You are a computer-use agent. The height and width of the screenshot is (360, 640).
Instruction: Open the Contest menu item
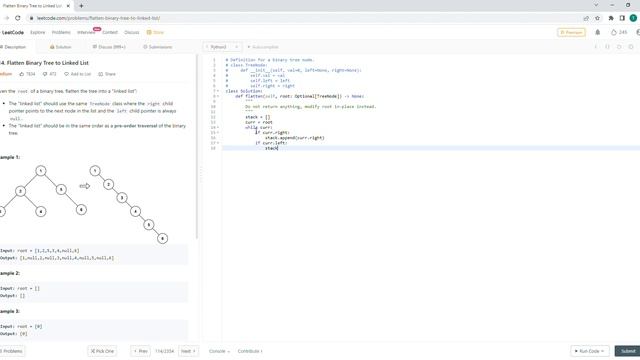[110, 32]
